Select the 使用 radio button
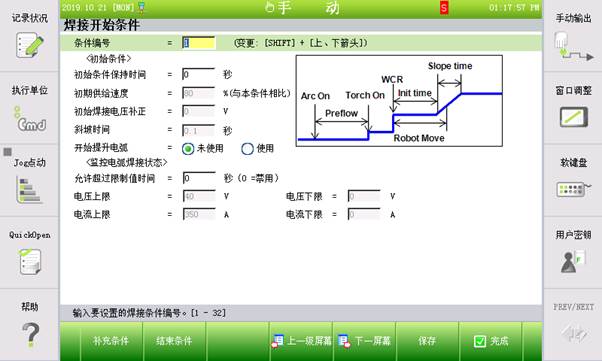This screenshot has width=602, height=361. [247, 149]
